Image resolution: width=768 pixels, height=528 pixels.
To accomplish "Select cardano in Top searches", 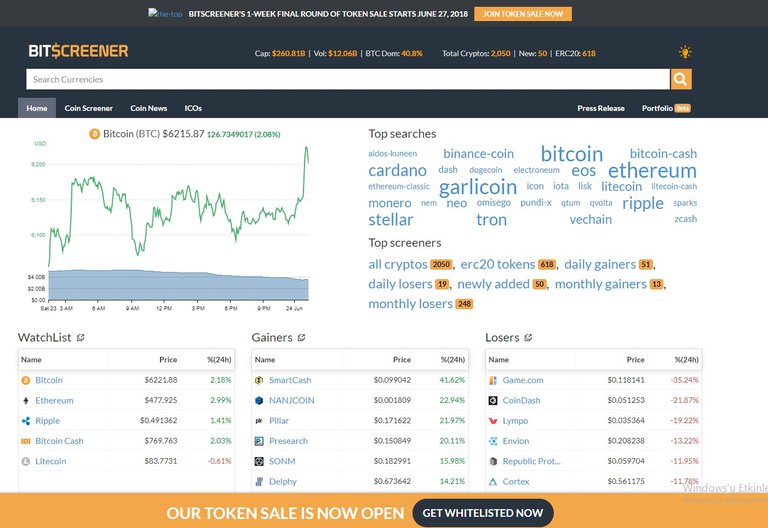I will click(x=397, y=170).
